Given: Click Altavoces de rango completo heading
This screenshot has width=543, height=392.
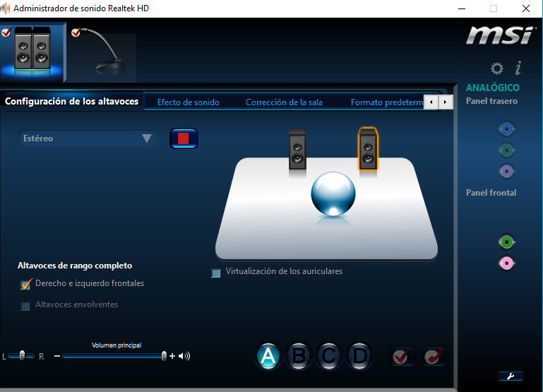Looking at the screenshot, I should tap(75, 266).
